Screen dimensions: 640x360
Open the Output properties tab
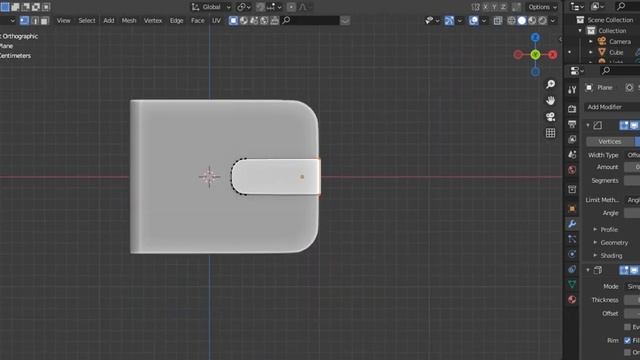572,124
